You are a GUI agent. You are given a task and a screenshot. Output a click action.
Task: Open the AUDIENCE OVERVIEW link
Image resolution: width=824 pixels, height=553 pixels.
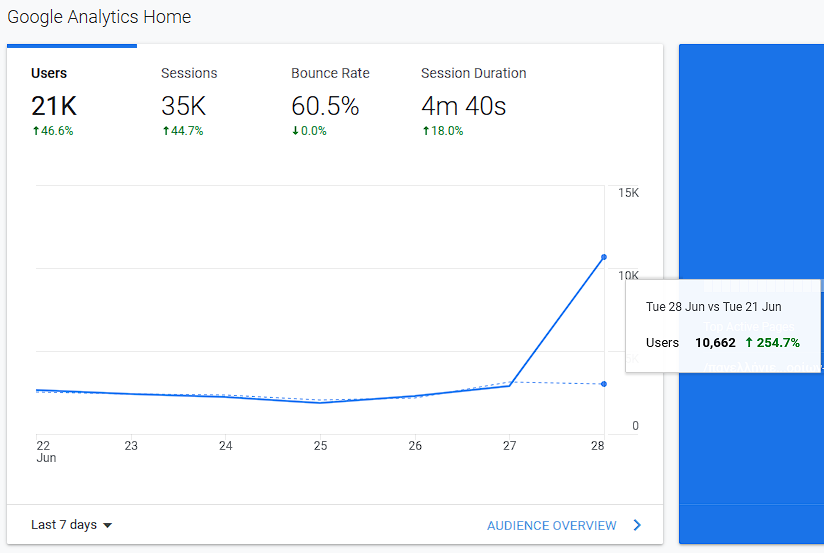(551, 525)
